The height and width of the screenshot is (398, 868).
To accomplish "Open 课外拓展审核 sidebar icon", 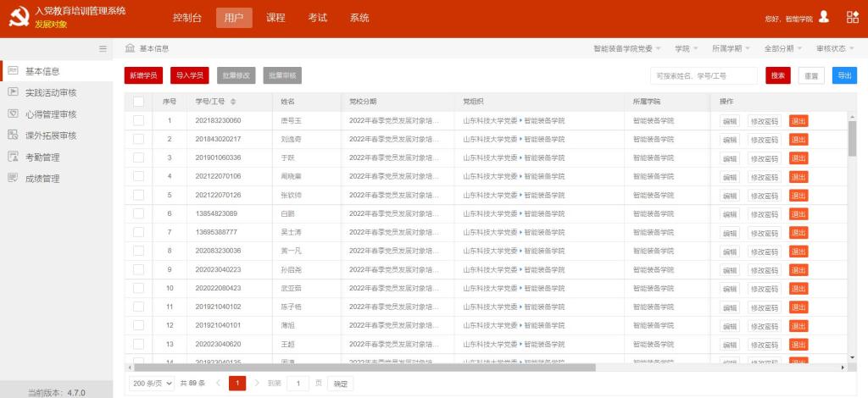I will [13, 135].
